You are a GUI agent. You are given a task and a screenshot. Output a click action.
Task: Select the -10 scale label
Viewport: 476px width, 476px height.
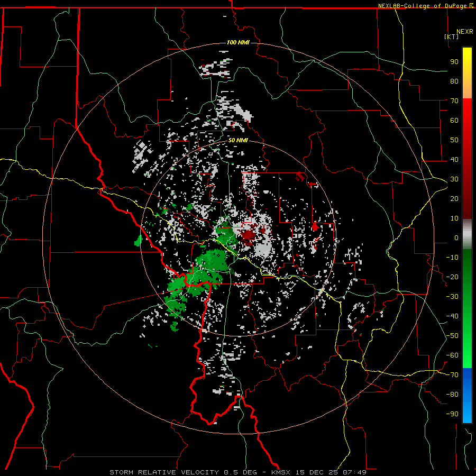[452, 258]
